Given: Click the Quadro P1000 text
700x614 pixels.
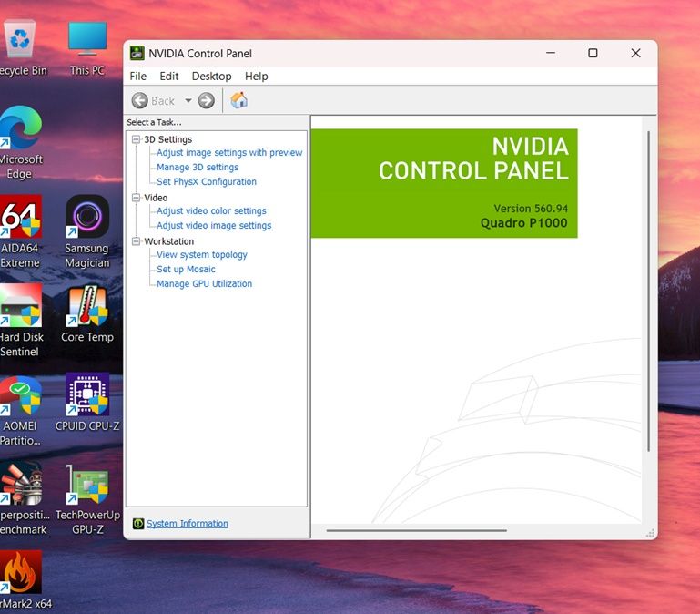Looking at the screenshot, I should pos(523,223).
